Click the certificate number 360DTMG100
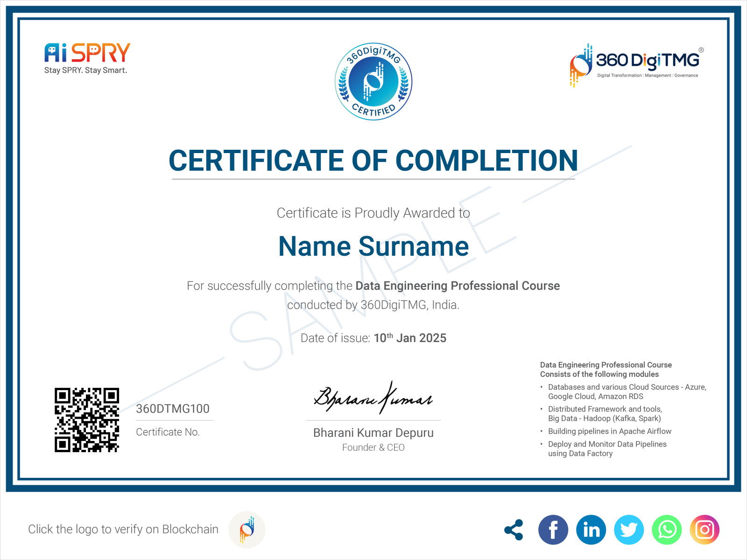Viewport: 747px width, 560px height. pyautogui.click(x=173, y=408)
